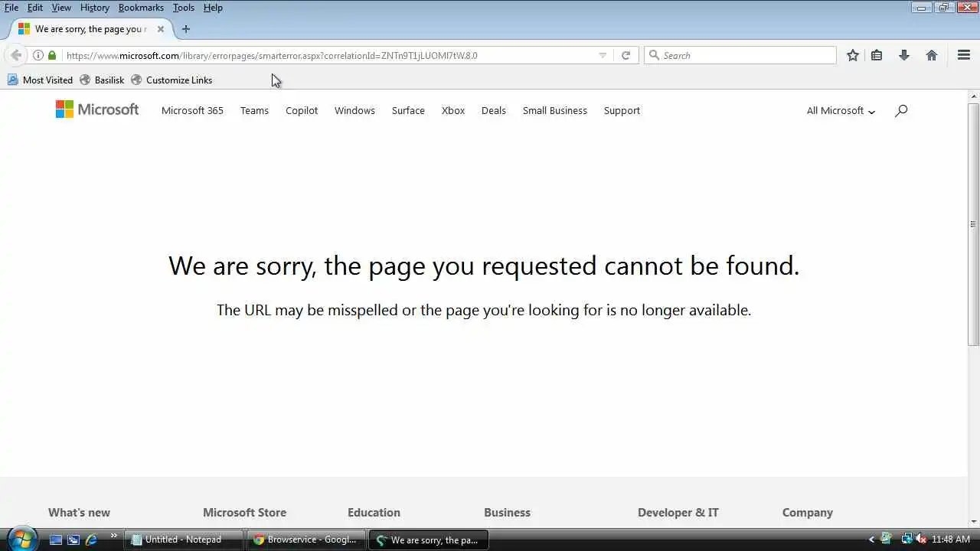
Task: Switch to Browservice Google Chrome taskbar button
Action: point(307,540)
